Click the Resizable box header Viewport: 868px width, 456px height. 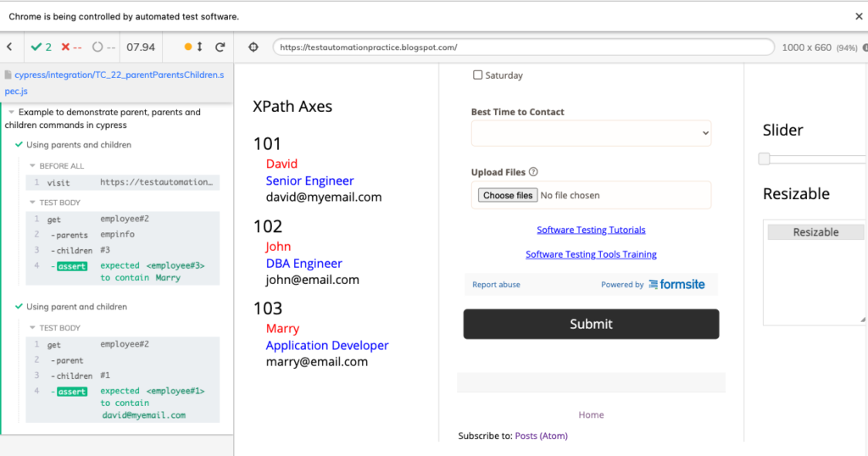click(815, 232)
